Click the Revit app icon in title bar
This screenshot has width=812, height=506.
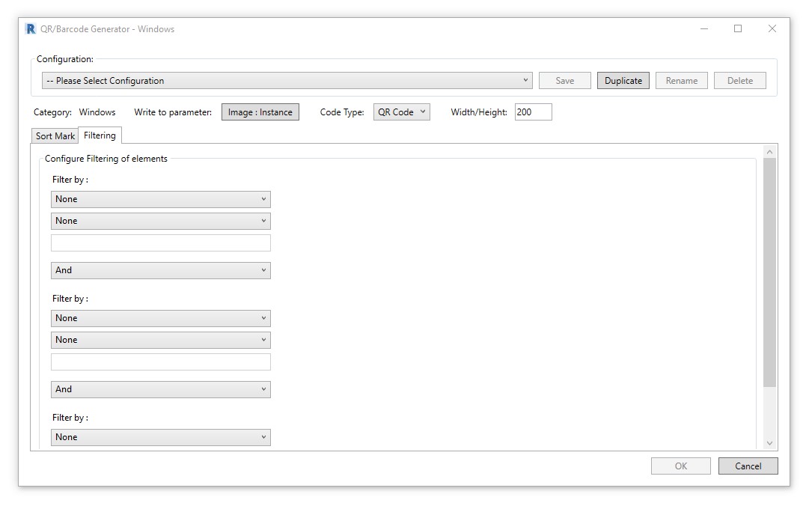pyautogui.click(x=31, y=29)
